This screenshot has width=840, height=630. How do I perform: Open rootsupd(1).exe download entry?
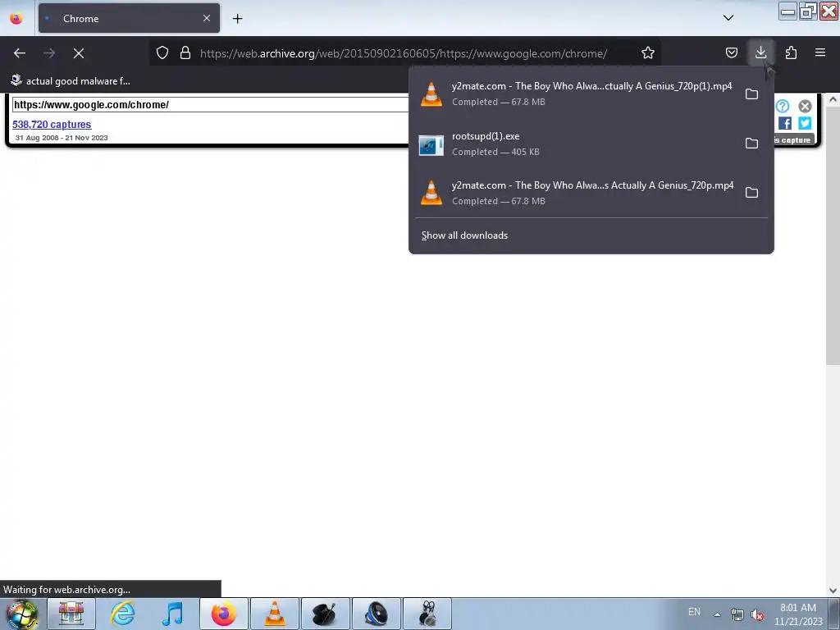pos(576,144)
